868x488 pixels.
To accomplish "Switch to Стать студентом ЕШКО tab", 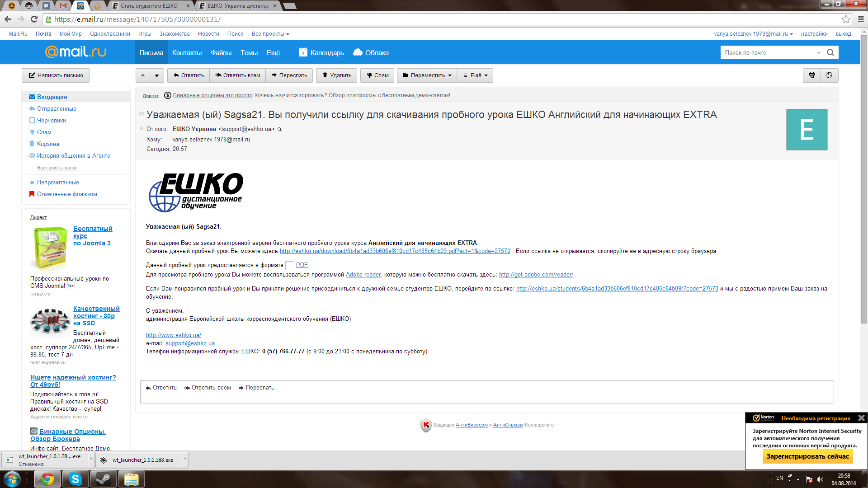I will 149,6.
